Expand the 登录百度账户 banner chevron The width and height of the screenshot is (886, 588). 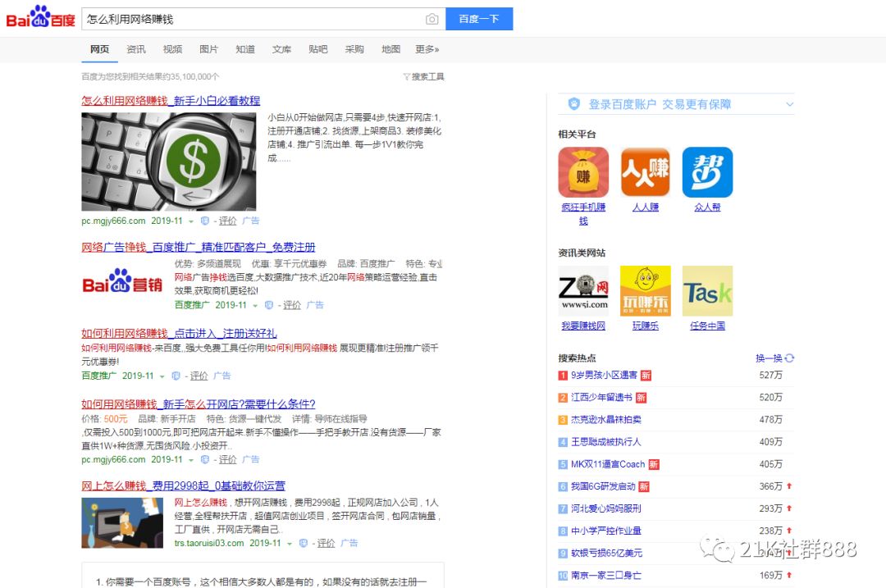[x=789, y=104]
